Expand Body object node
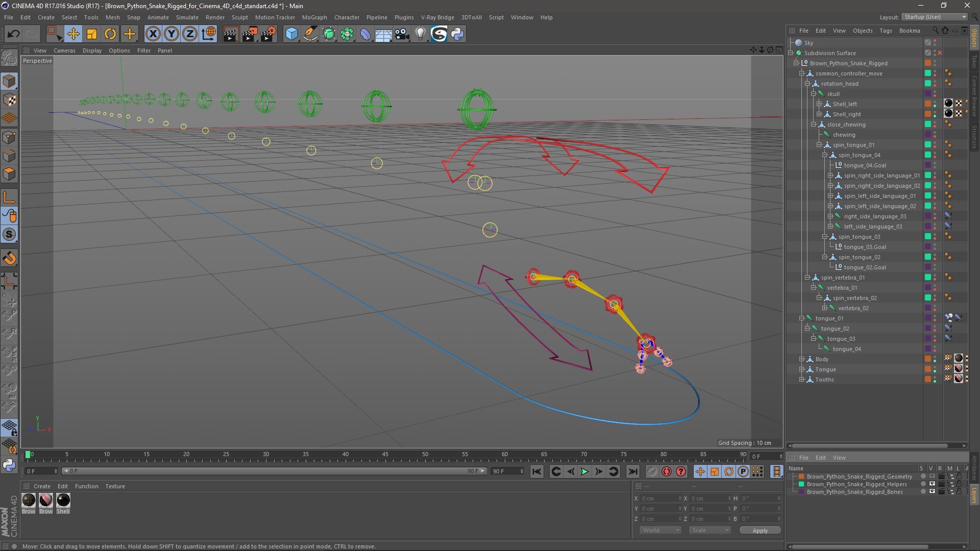The width and height of the screenshot is (980, 551). tap(801, 359)
